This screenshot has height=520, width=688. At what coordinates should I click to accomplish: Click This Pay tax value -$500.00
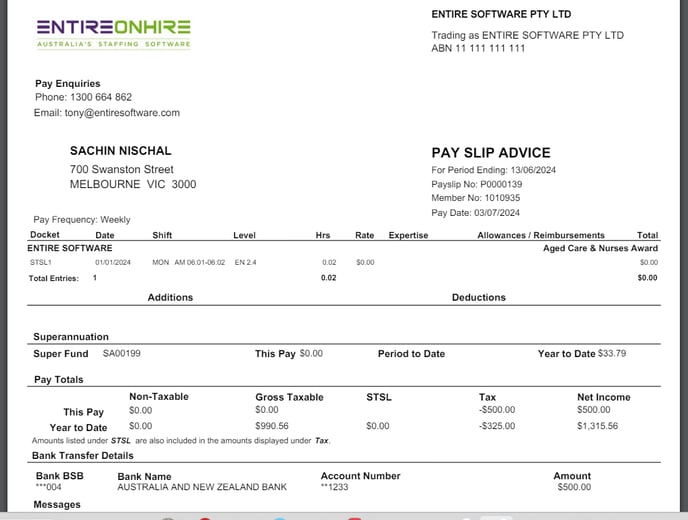point(497,410)
